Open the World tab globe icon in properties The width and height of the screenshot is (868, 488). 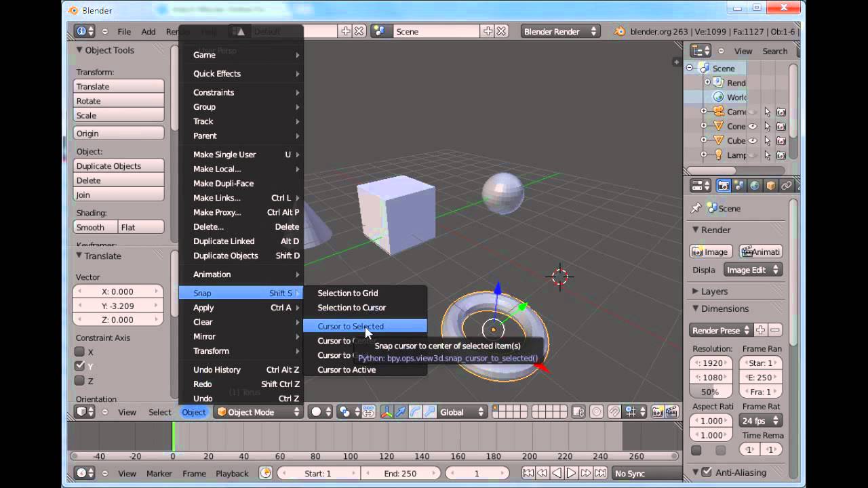755,185
